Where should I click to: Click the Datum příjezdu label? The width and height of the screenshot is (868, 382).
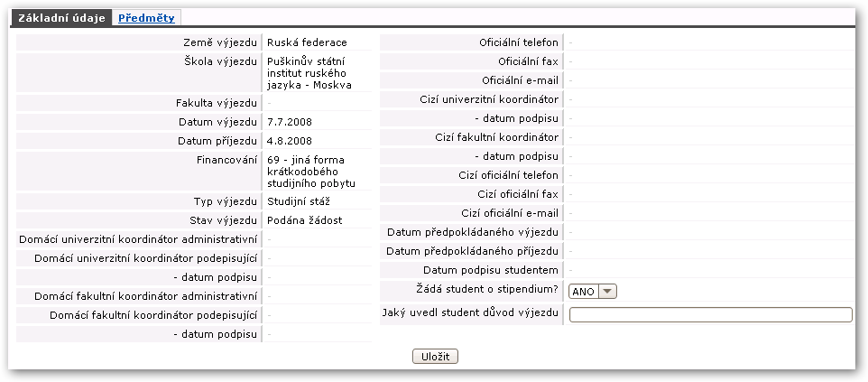coord(217,141)
